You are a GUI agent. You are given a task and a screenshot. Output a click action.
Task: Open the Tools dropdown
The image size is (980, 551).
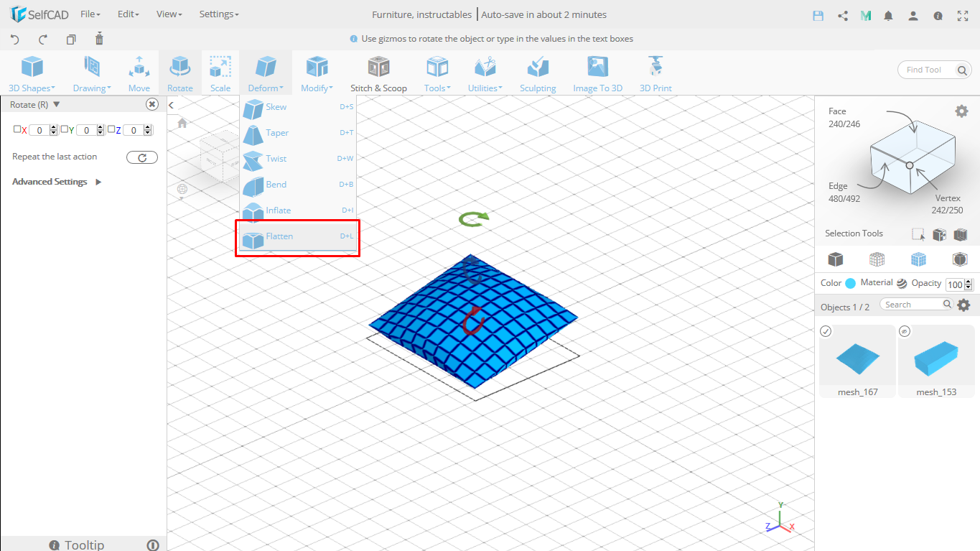(x=437, y=74)
